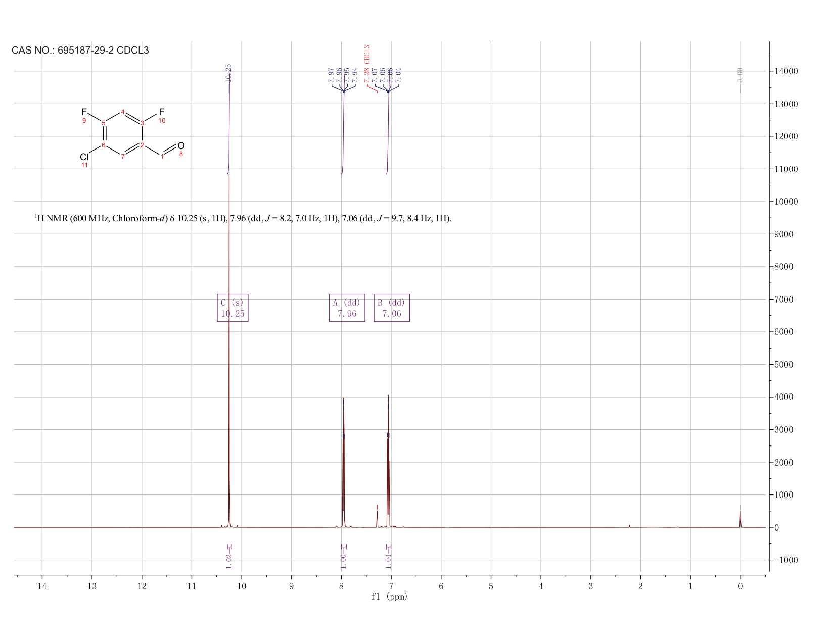Select the Cl atom in the structure

point(84,157)
